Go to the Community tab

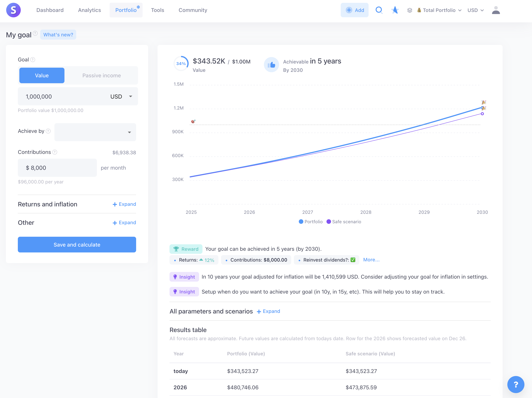pyautogui.click(x=193, y=10)
